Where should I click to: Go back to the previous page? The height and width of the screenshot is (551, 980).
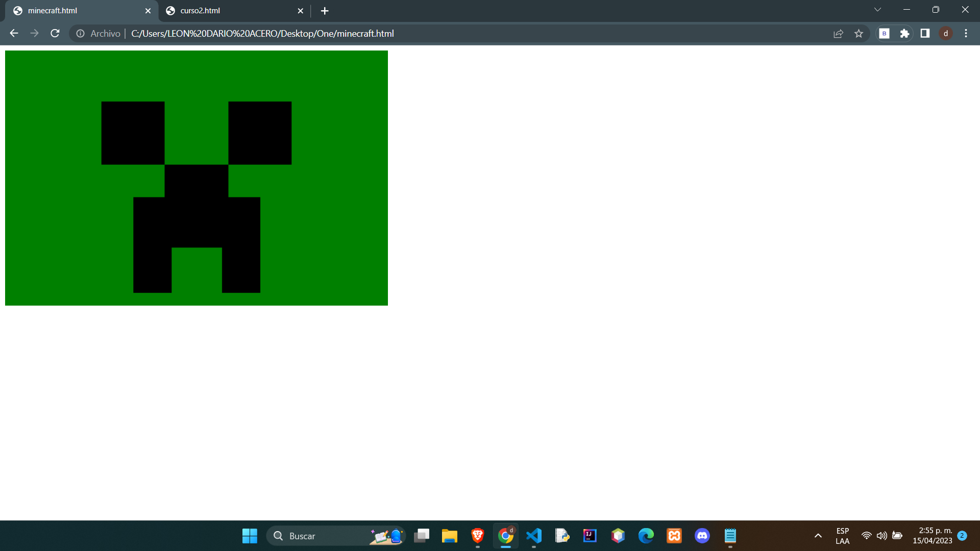[14, 34]
